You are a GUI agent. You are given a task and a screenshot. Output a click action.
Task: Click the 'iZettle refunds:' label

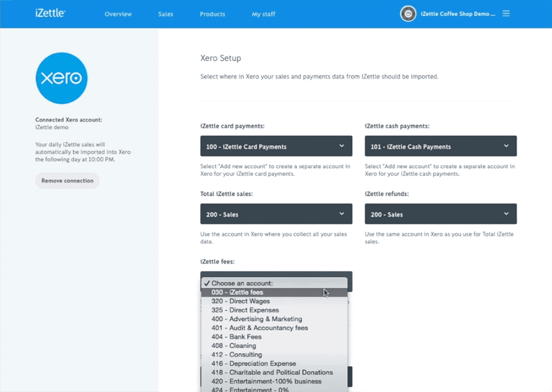[x=386, y=194]
